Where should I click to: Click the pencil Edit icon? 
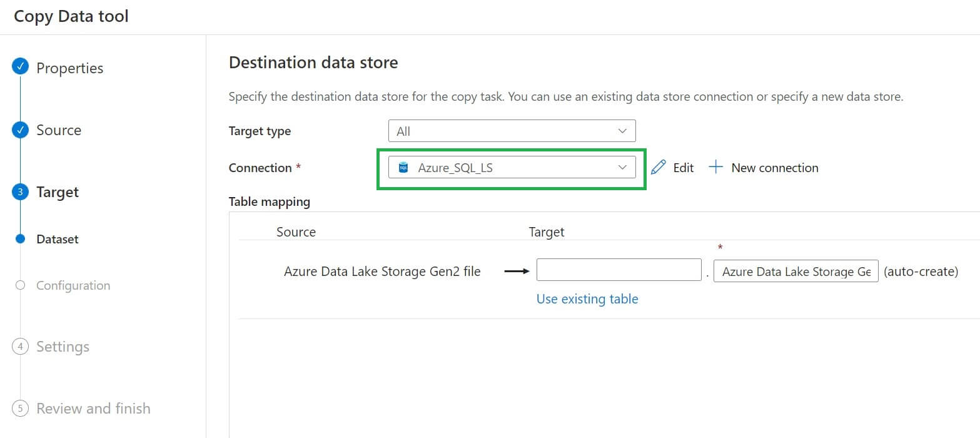click(x=659, y=167)
